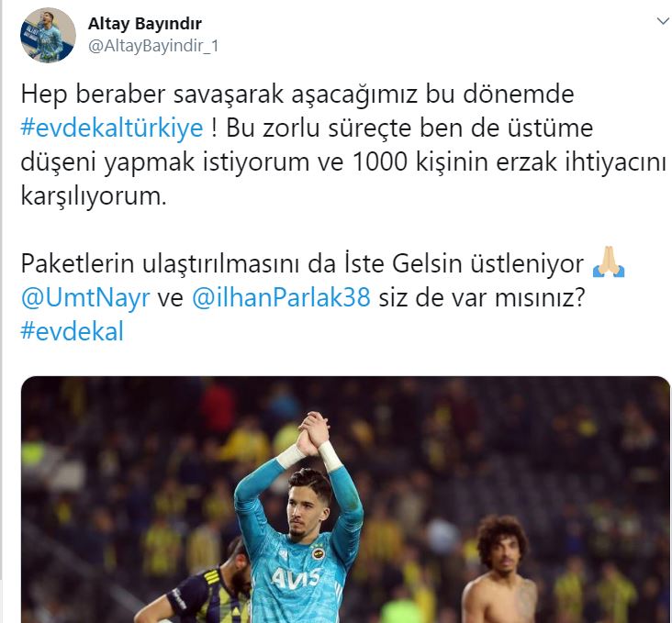
Task: Click the shirtless curly-haired player in photo
Action: coord(500,570)
